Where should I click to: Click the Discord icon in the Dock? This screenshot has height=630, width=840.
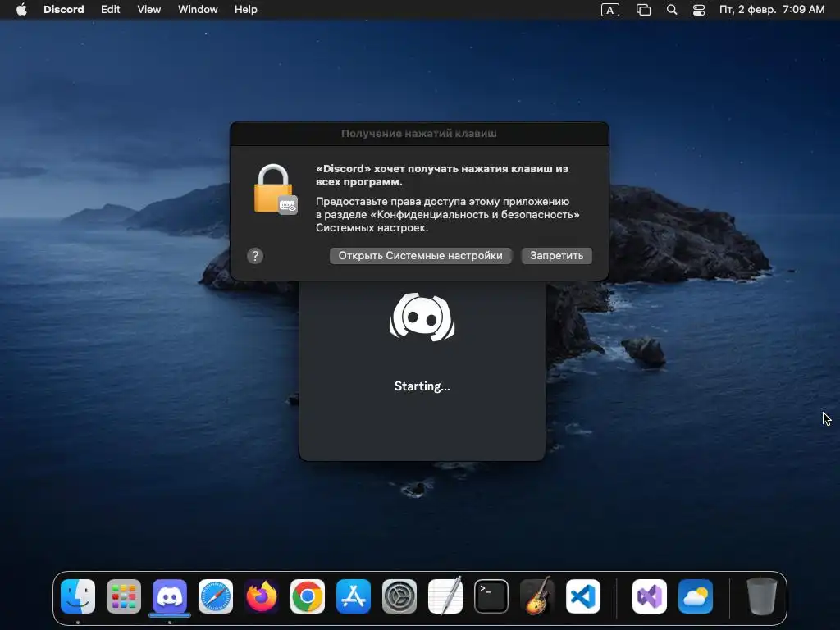click(170, 596)
